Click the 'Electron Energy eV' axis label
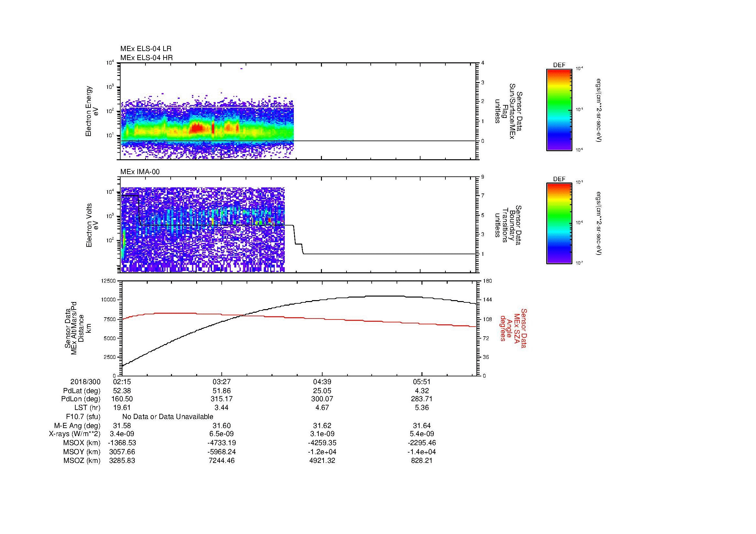756x534 pixels. (92, 111)
